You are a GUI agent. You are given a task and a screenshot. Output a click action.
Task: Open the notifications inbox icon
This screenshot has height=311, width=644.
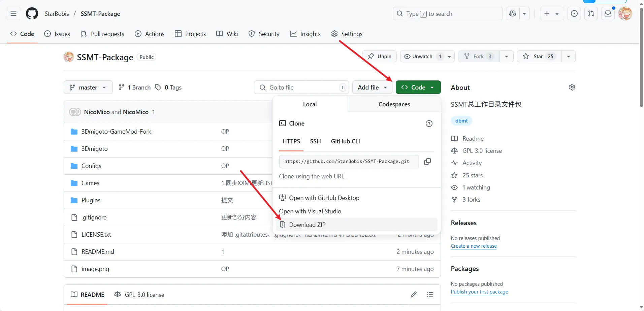click(608, 13)
